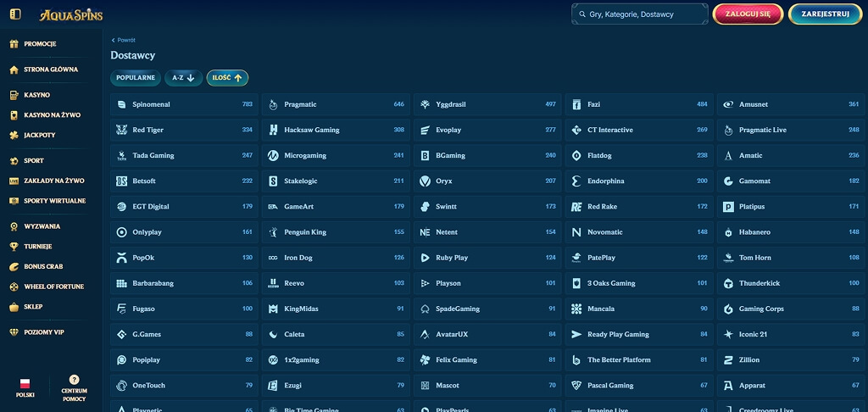Click the Thunderkick provider logo

click(728, 283)
